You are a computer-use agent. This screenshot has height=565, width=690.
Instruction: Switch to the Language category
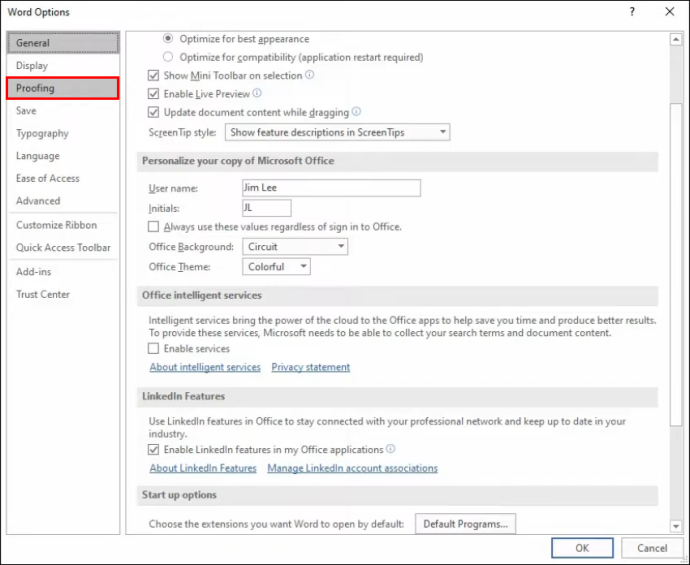63,156
